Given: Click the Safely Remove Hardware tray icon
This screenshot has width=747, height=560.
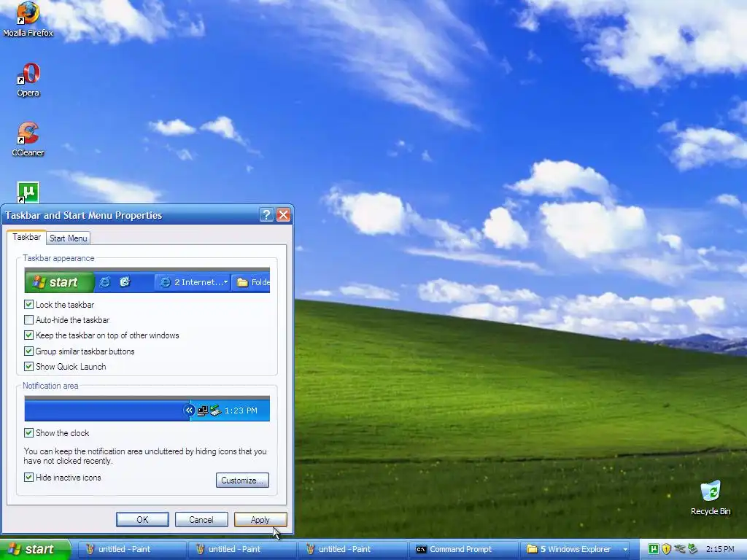Looking at the screenshot, I should click(x=680, y=549).
